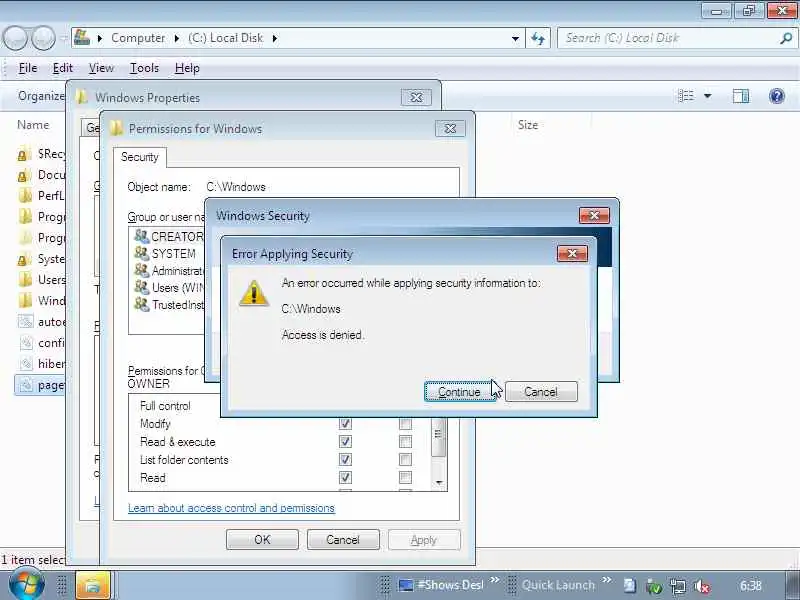The height and width of the screenshot is (600, 800).
Task: Toggle Deny checkbox for Read permission
Action: (x=406, y=478)
